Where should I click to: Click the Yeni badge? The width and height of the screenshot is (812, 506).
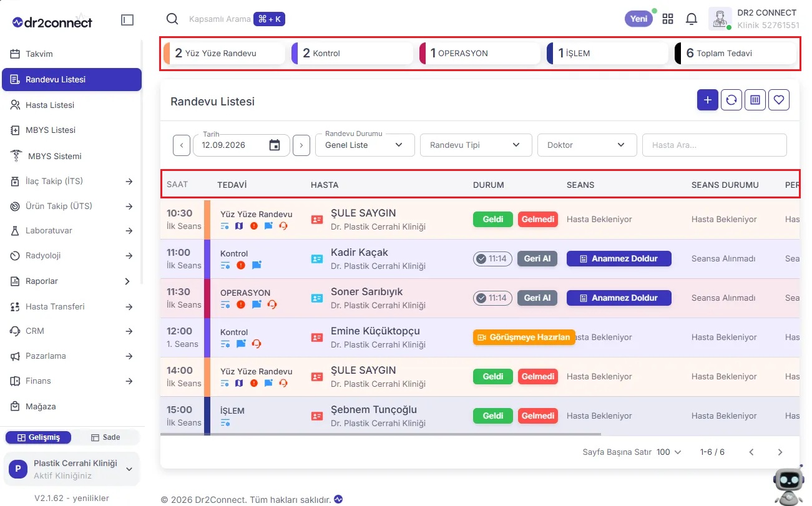(638, 19)
